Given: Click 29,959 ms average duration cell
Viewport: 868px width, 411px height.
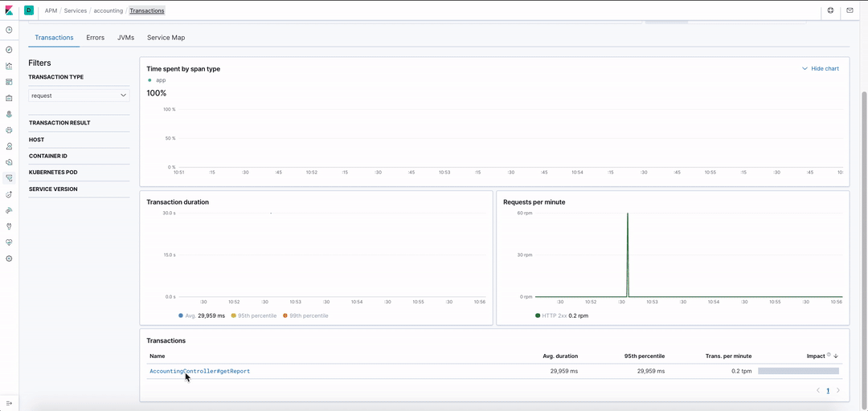Looking at the screenshot, I should [564, 371].
